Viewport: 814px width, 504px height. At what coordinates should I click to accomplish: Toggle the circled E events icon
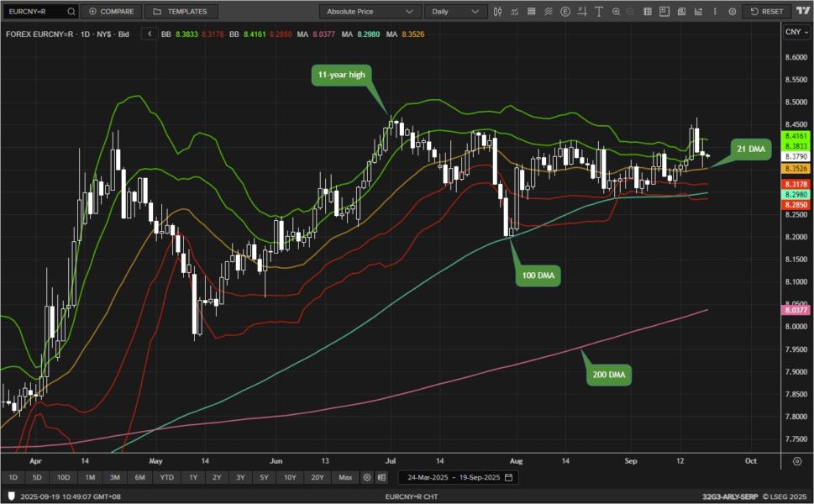(x=565, y=12)
